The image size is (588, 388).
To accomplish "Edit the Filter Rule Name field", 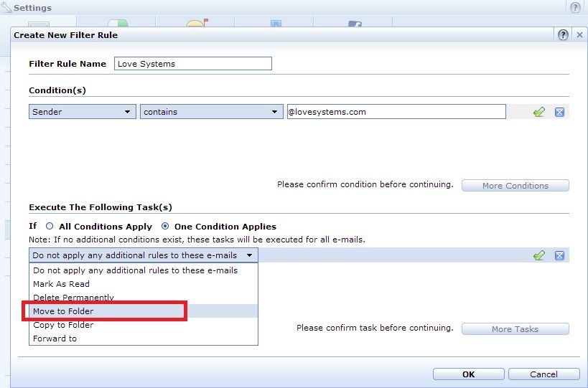I will click(x=192, y=63).
